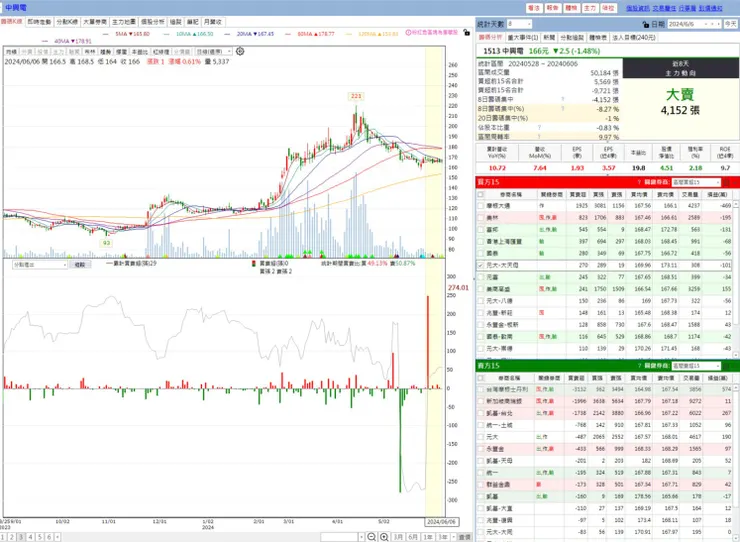Click the help icon beside 佔股本比重
Image resolution: width=740 pixels, height=542 pixels.
539,127
